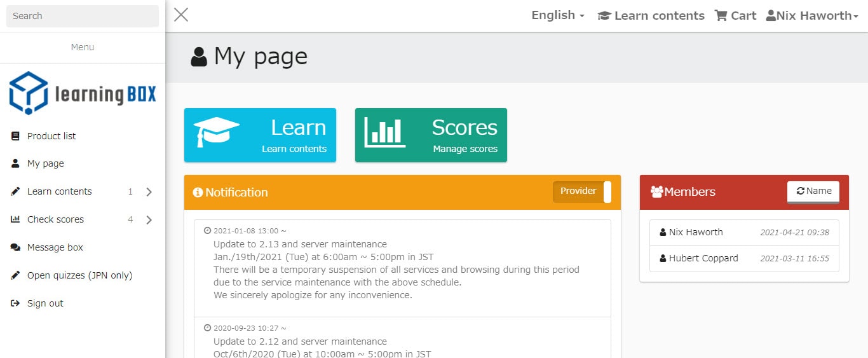Open the English language dropdown
Viewport: 868px width, 358px height.
point(557,16)
